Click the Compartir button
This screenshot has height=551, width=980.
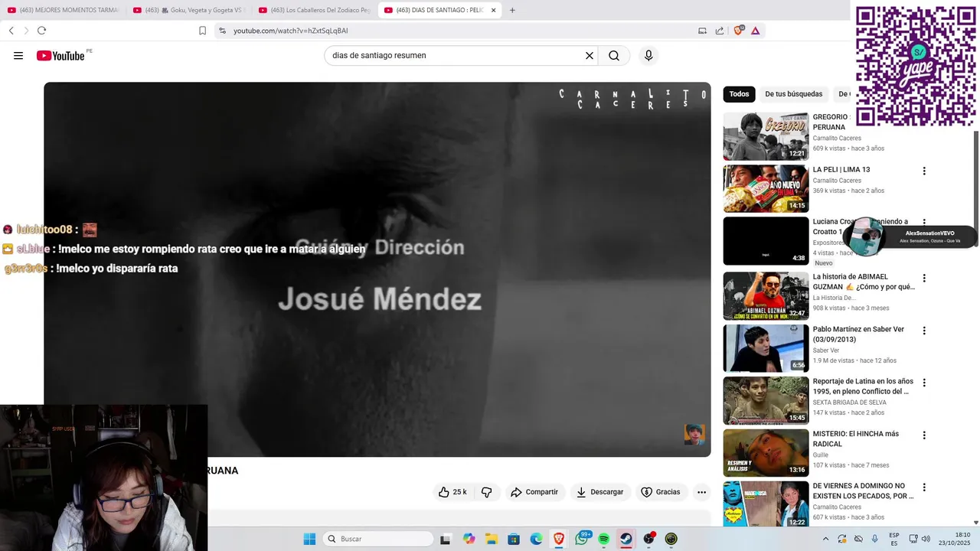pos(534,492)
